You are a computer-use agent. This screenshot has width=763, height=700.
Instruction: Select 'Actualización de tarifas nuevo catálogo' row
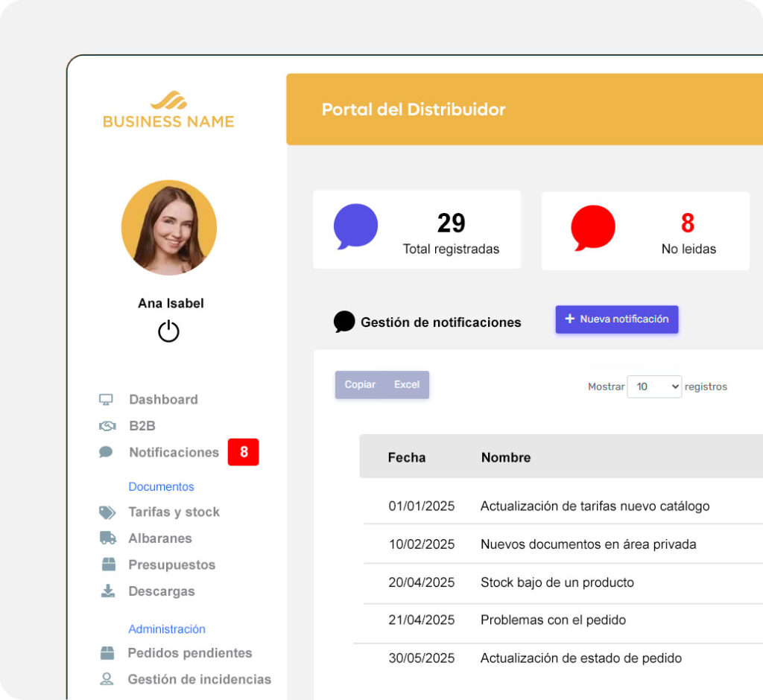595,506
